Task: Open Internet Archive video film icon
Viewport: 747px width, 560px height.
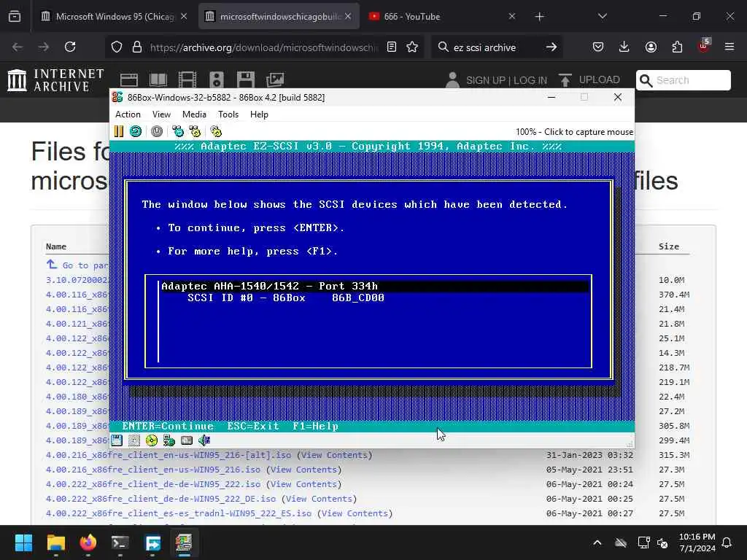Action: [x=187, y=79]
